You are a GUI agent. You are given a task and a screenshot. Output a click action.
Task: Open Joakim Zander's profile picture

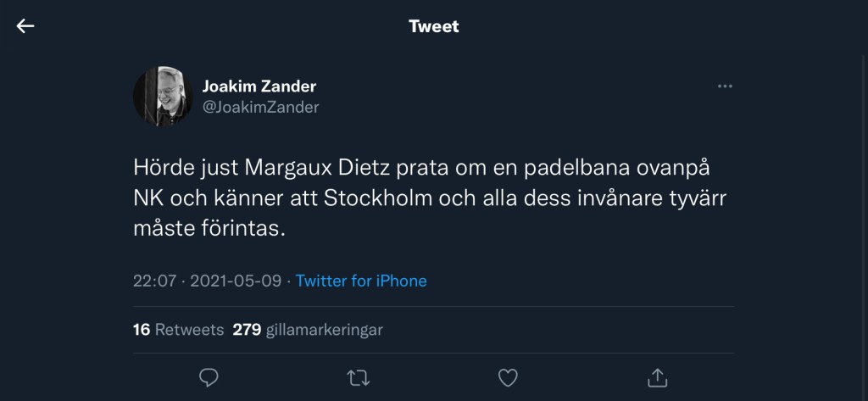tap(163, 97)
